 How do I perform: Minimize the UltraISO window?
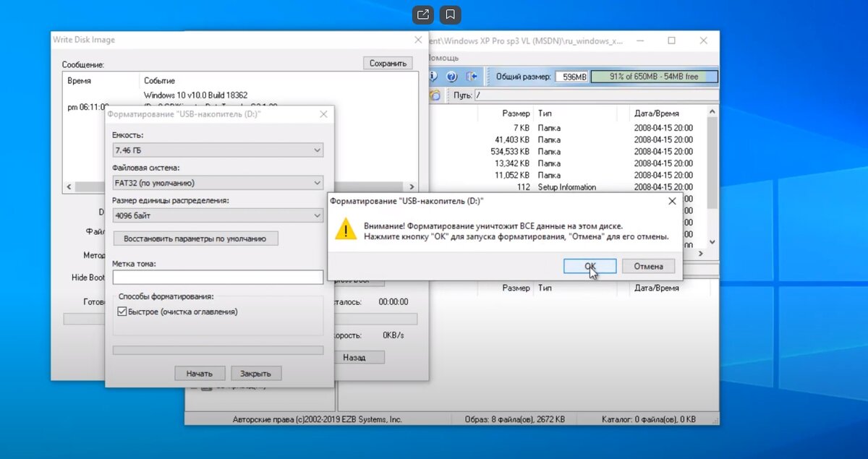click(x=641, y=40)
